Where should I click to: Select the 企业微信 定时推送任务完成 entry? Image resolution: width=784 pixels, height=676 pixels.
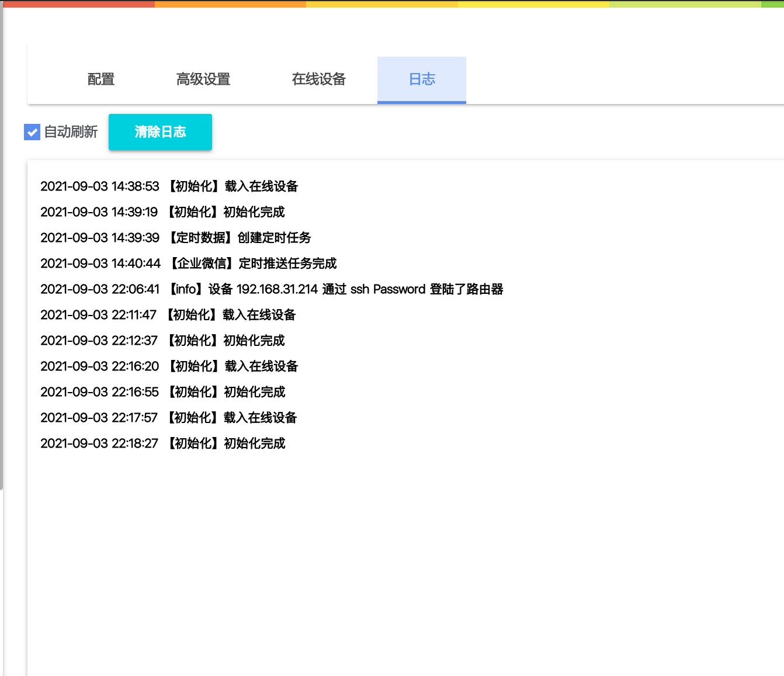[188, 264]
